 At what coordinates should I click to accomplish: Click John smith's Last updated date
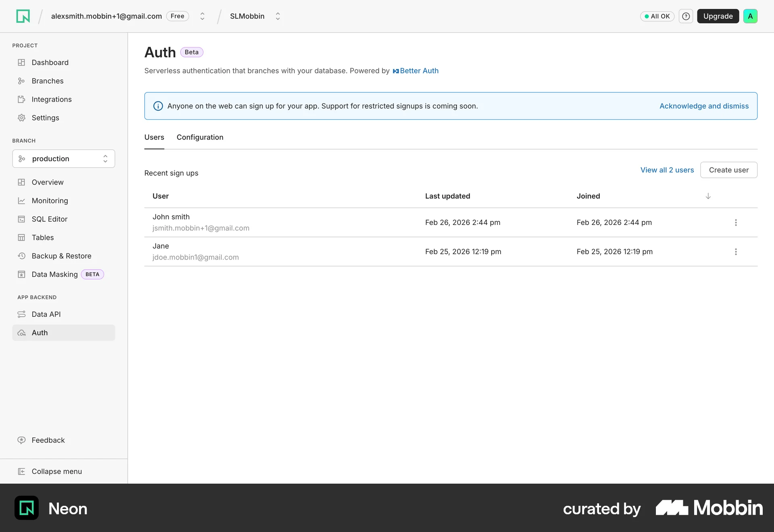462,222
